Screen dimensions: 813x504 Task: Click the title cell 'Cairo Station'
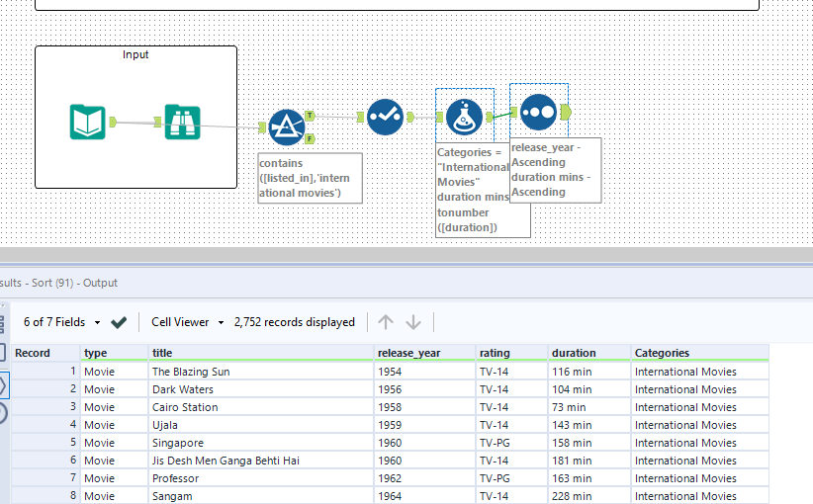click(x=185, y=407)
